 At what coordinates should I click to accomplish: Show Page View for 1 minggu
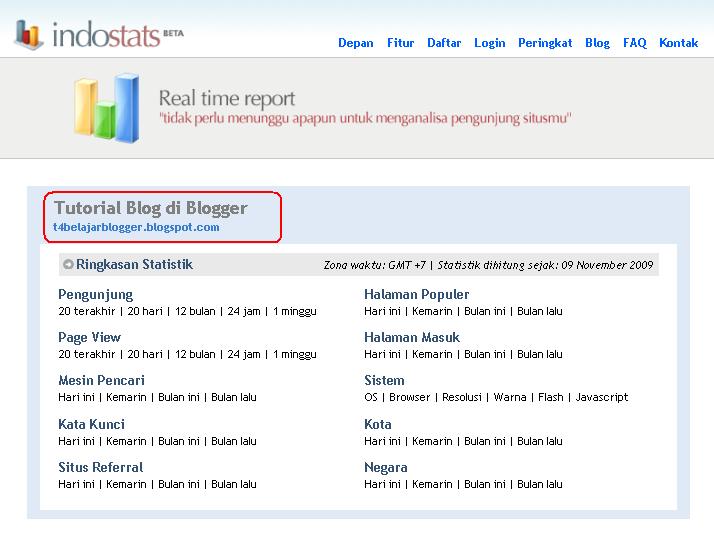point(295,354)
